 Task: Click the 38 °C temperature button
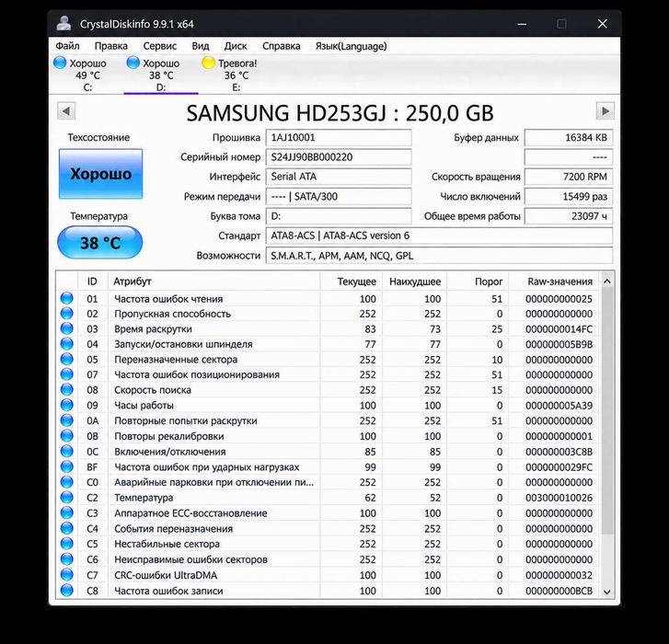[x=99, y=243]
